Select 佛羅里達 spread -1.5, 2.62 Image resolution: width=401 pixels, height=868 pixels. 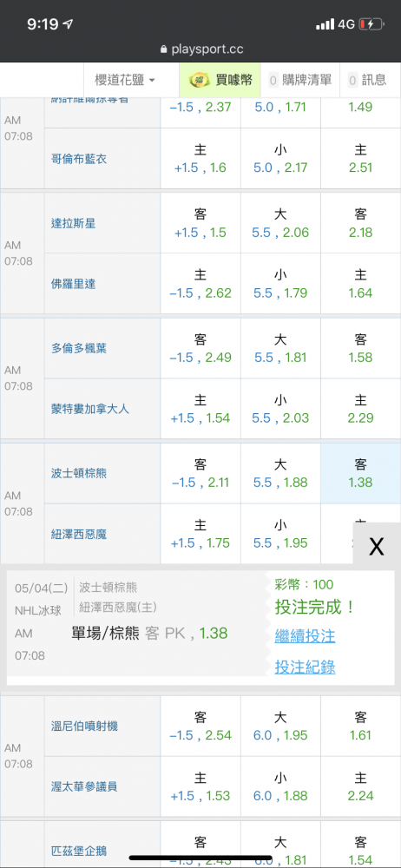[x=200, y=284]
